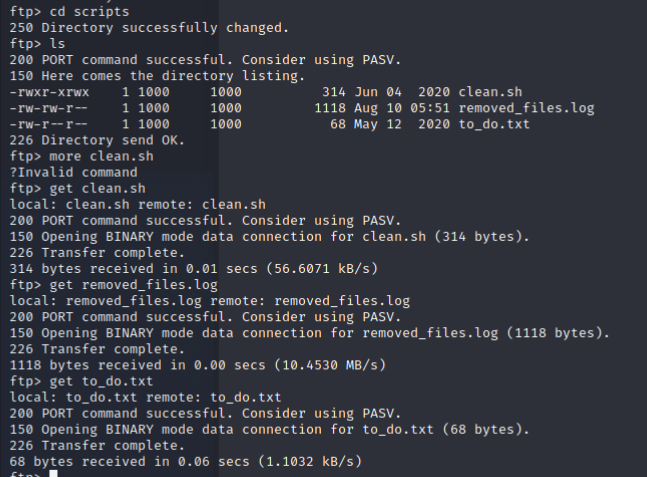The width and height of the screenshot is (647, 477).
Task: Click the "-rwxr-xrwx" permissions string
Action: click(x=45, y=92)
